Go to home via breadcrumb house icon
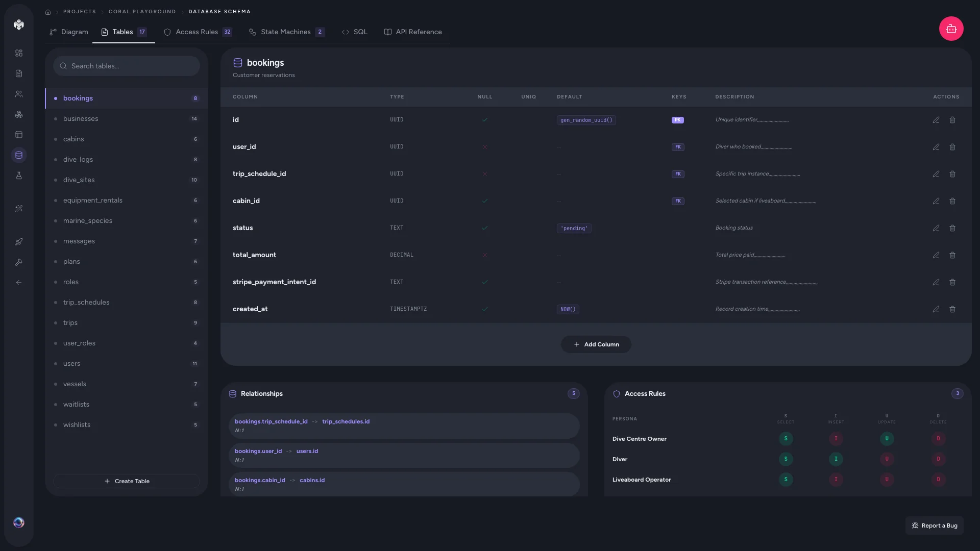 48,12
